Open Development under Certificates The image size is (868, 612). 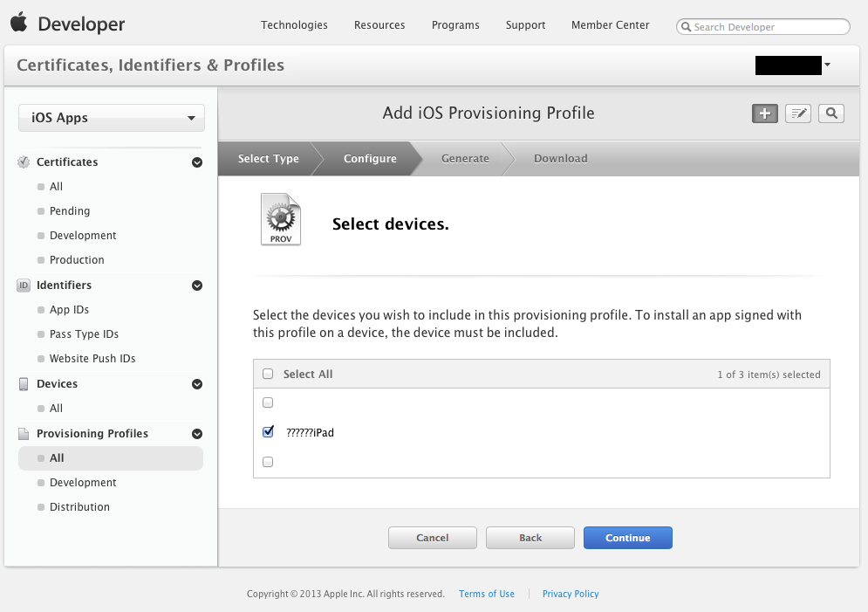click(x=83, y=236)
